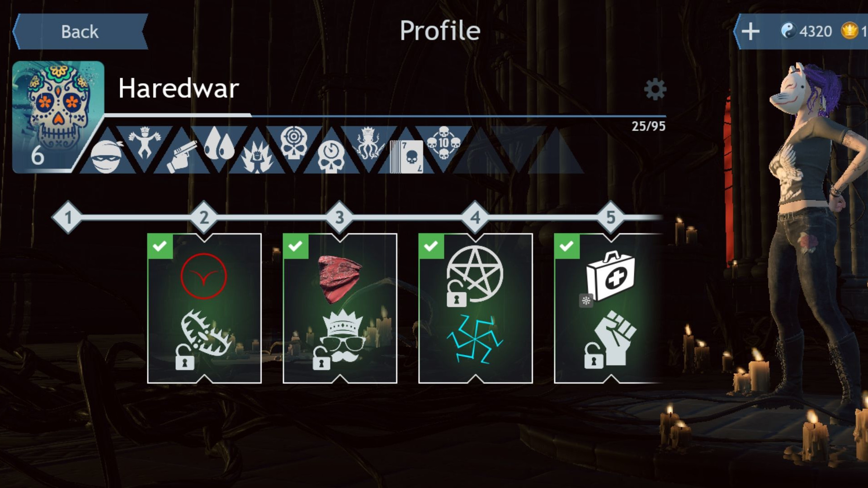The image size is (868, 488).
Task: Select the double blood drops badge
Action: pyautogui.click(x=219, y=143)
